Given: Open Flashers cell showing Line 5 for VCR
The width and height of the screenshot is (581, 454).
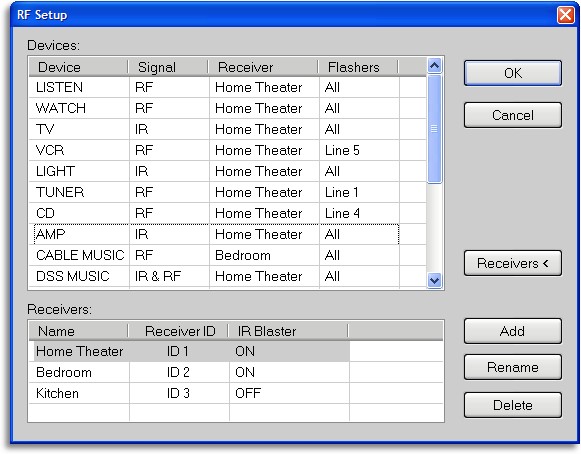Looking at the screenshot, I should tap(359, 150).
